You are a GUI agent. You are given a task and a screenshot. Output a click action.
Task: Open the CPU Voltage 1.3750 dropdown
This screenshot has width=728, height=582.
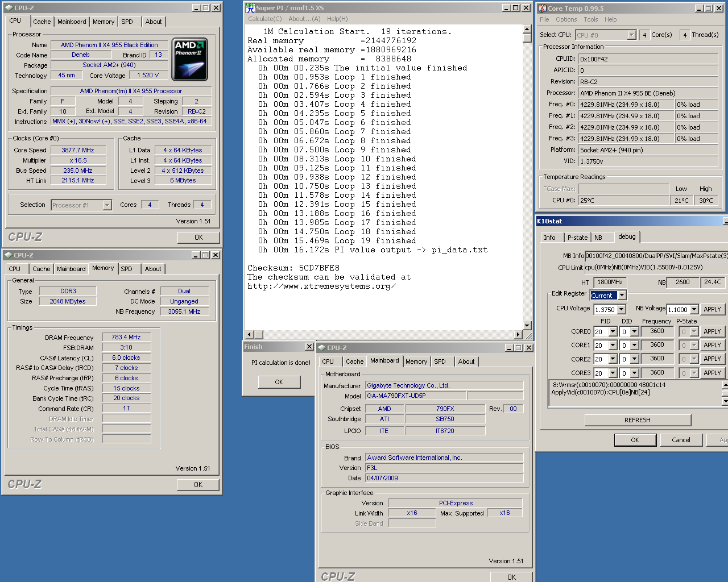[x=622, y=310]
